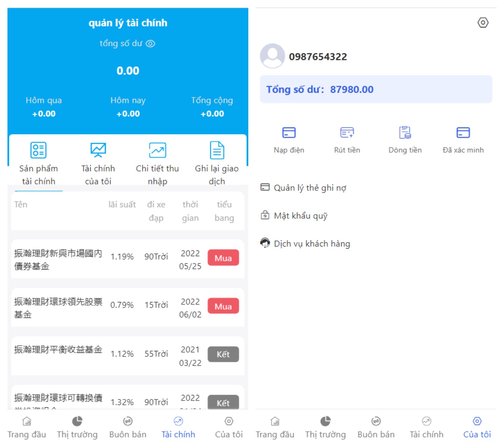Screen dimensions: 504x448
Task: Tap the profile avatar next to 0987654322
Action: 271,56
